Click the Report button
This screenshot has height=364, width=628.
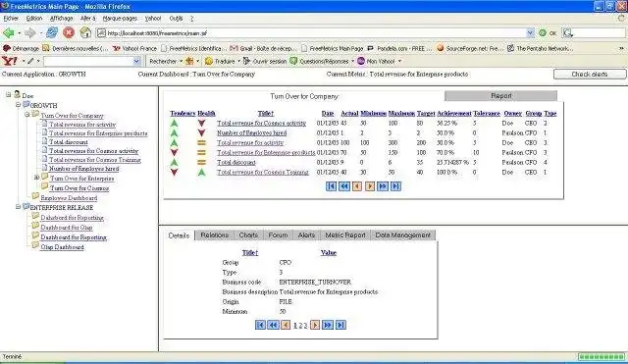pos(500,96)
